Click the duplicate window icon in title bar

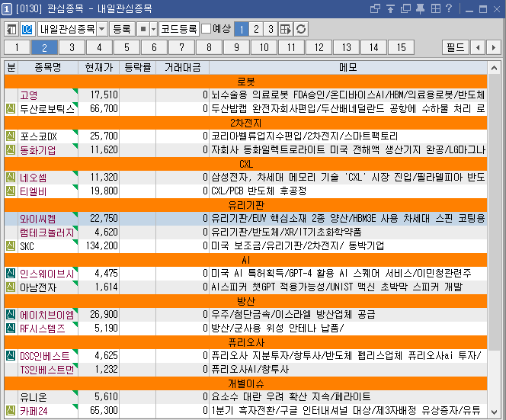click(405, 8)
